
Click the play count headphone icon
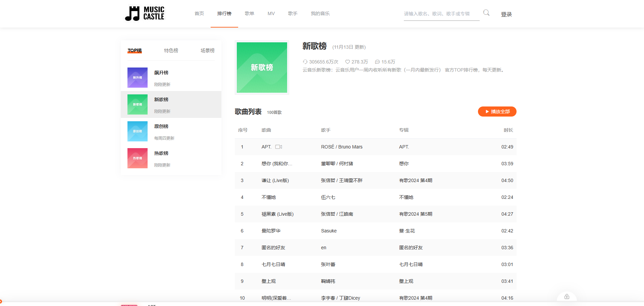(305, 62)
